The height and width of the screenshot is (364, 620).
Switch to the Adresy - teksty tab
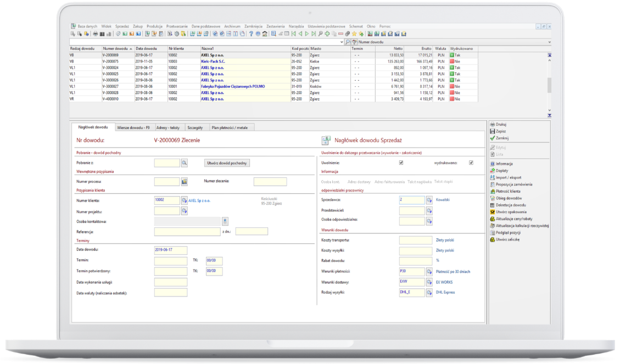168,128
